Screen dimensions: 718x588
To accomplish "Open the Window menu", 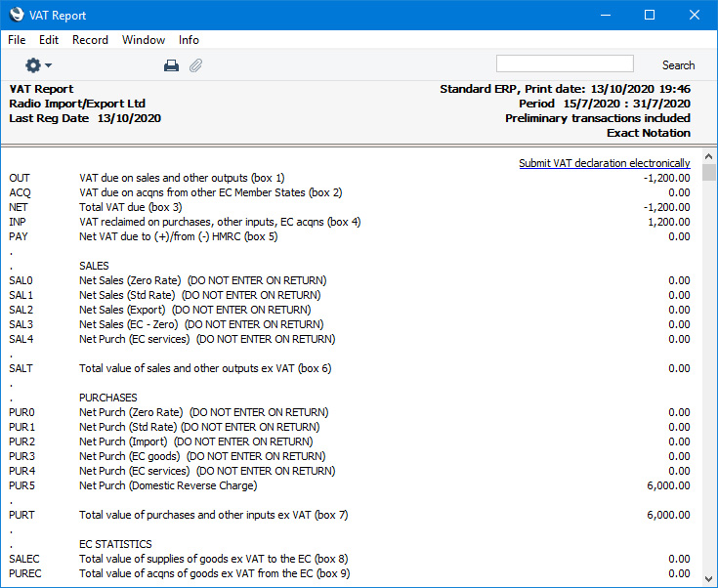I will [x=144, y=40].
